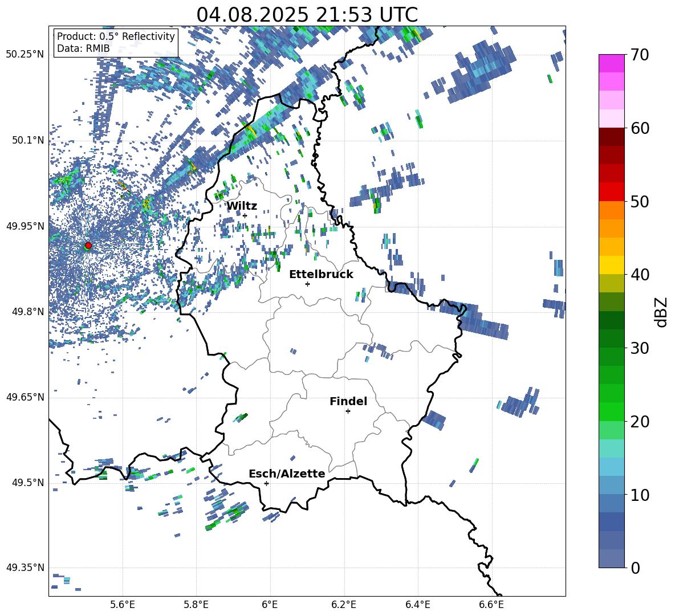
Task: Click the 49.35°N latitude label
Action: click(x=25, y=568)
